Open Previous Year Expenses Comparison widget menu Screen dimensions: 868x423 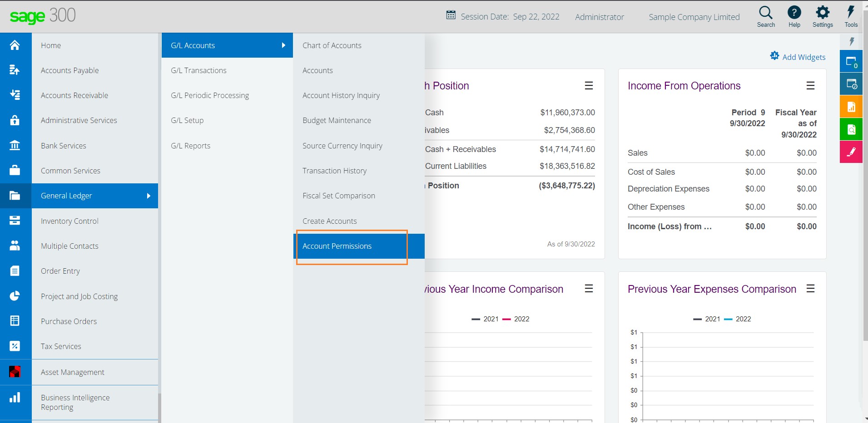(810, 288)
